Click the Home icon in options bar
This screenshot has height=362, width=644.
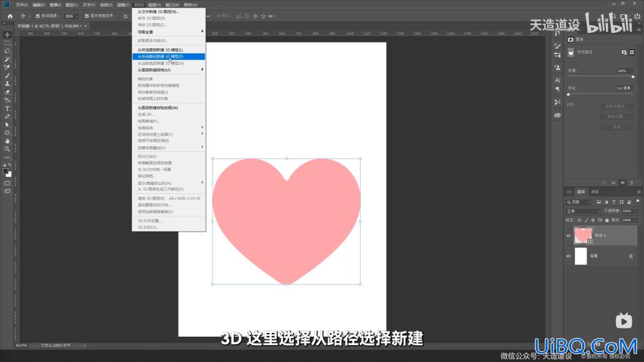coord(10,16)
